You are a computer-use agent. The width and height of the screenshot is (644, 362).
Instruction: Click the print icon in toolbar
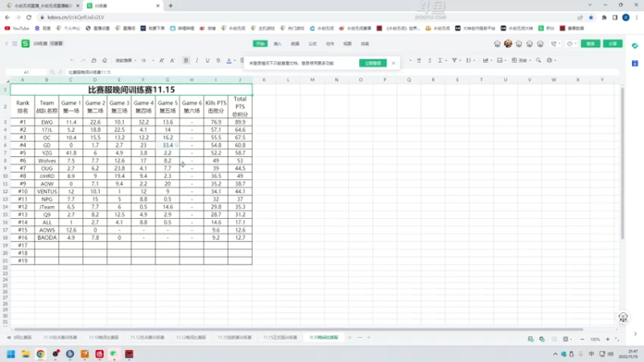pyautogui.click(x=550, y=60)
